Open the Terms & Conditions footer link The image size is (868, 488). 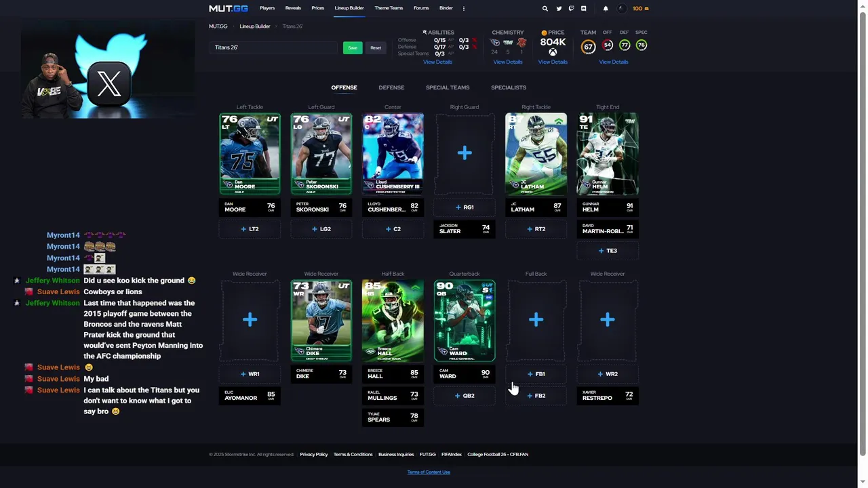[353, 454]
